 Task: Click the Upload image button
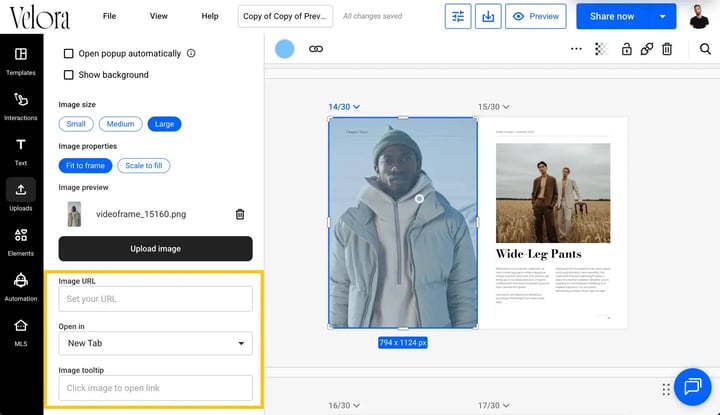click(155, 248)
